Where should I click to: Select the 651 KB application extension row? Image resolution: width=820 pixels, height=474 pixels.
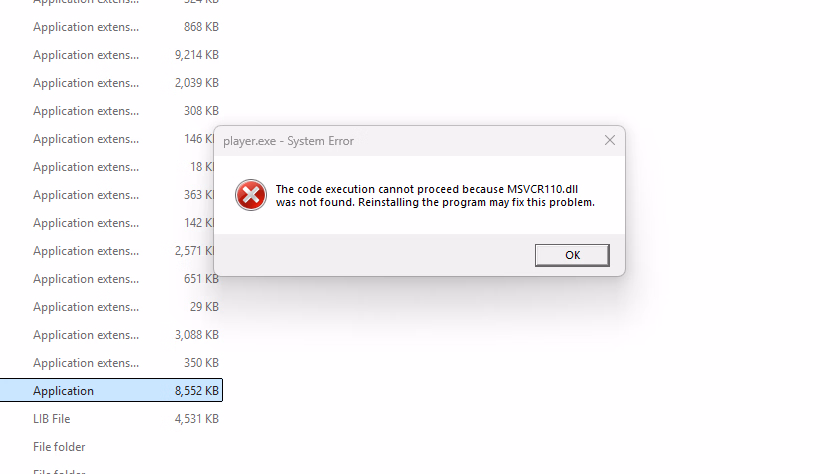[111, 279]
